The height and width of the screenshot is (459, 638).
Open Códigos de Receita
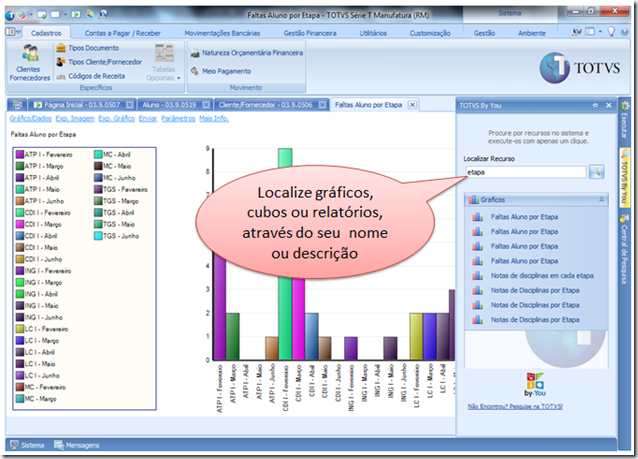[97, 76]
